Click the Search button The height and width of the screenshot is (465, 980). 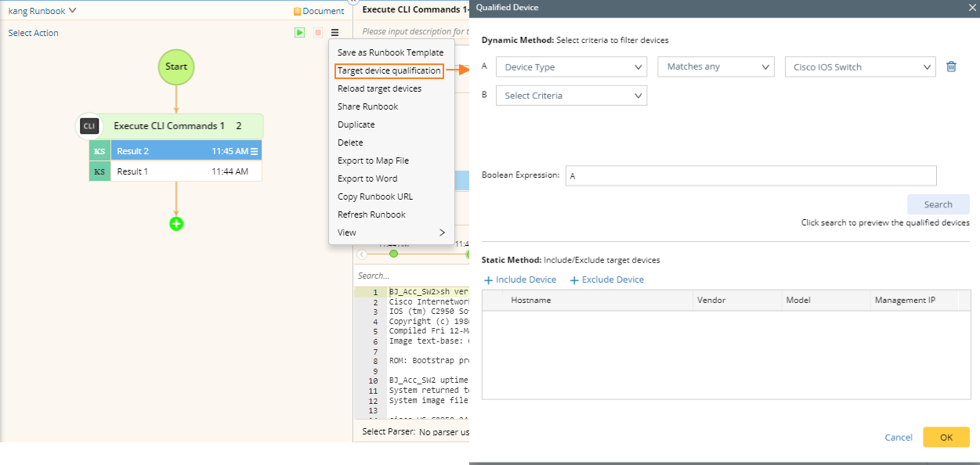(938, 204)
